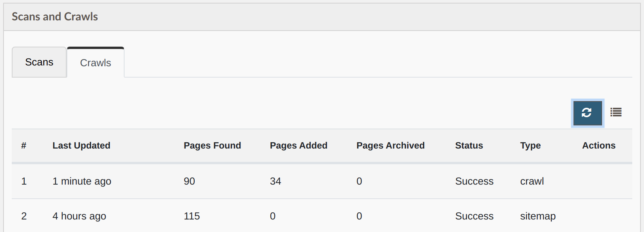Sort by Last Updated column
This screenshot has width=644, height=232.
point(81,145)
